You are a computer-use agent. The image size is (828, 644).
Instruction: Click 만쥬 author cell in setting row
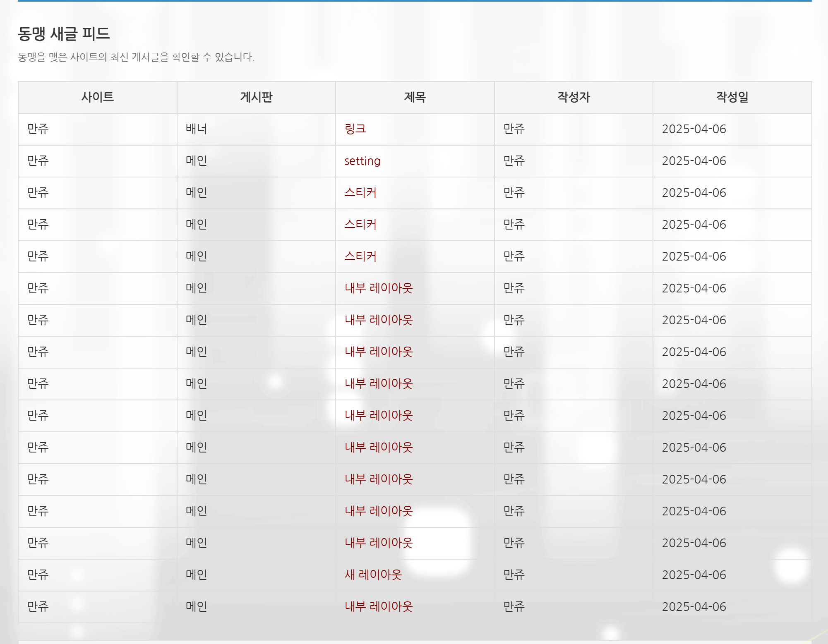point(514,161)
